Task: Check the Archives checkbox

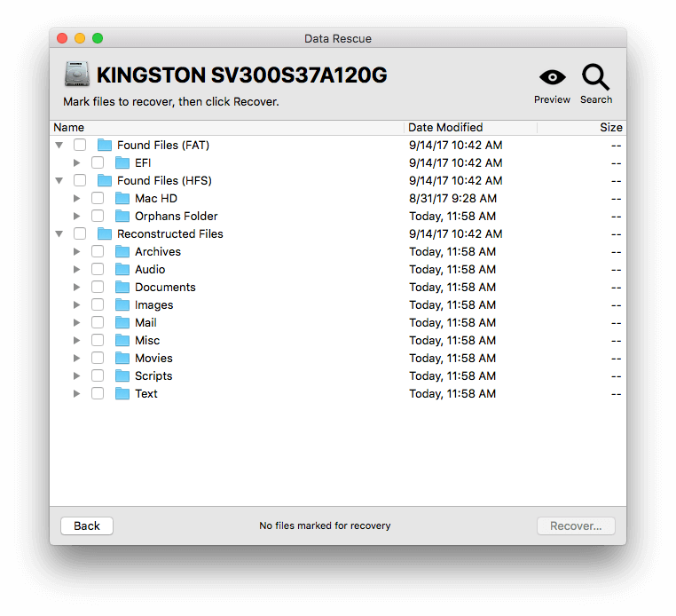Action: (x=98, y=251)
